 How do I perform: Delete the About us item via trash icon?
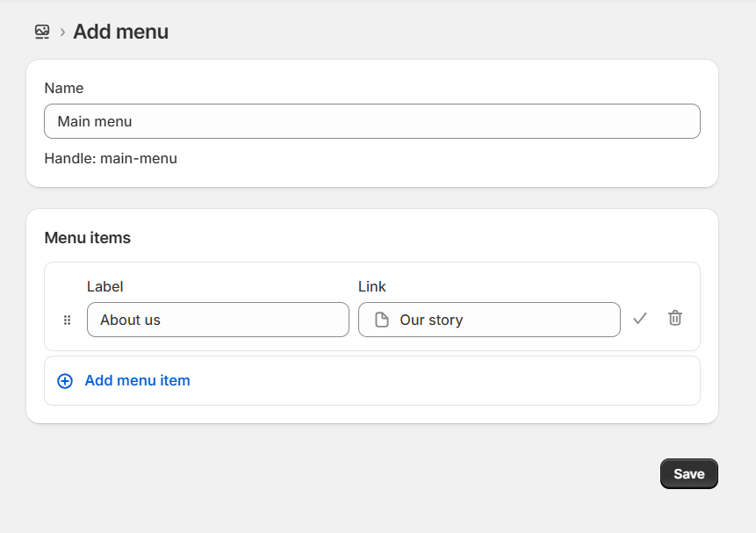pyautogui.click(x=674, y=319)
